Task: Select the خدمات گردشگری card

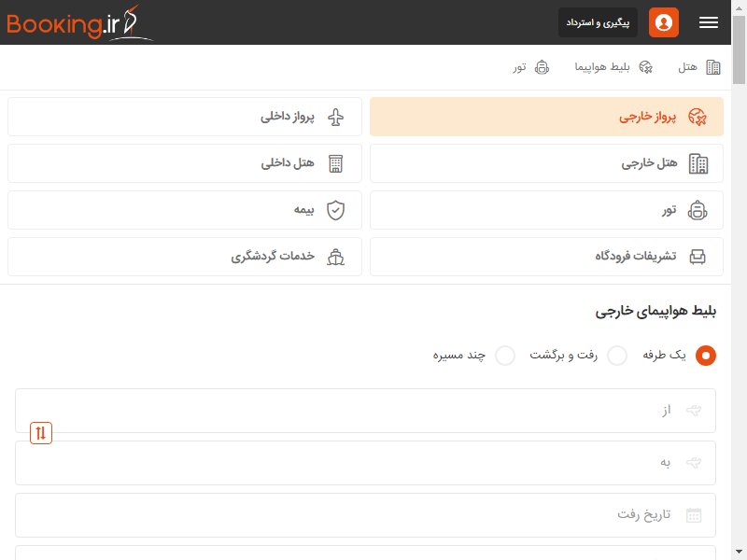Action: [x=185, y=257]
